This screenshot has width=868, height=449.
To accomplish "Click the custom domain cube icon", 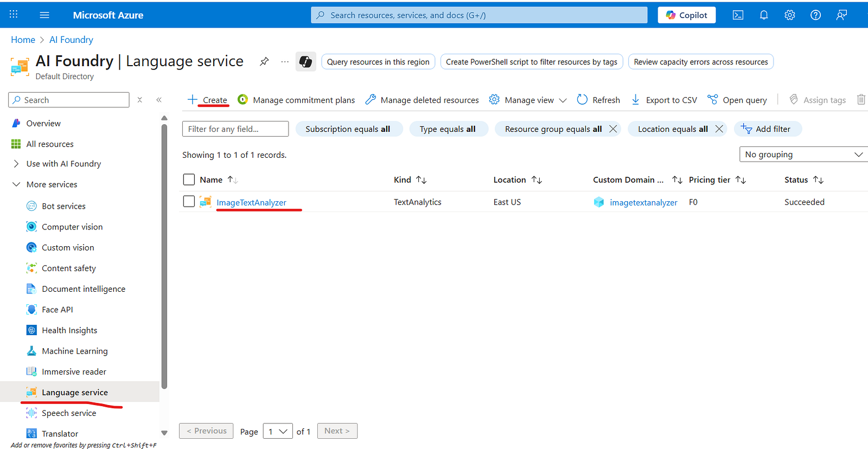I will pos(599,202).
